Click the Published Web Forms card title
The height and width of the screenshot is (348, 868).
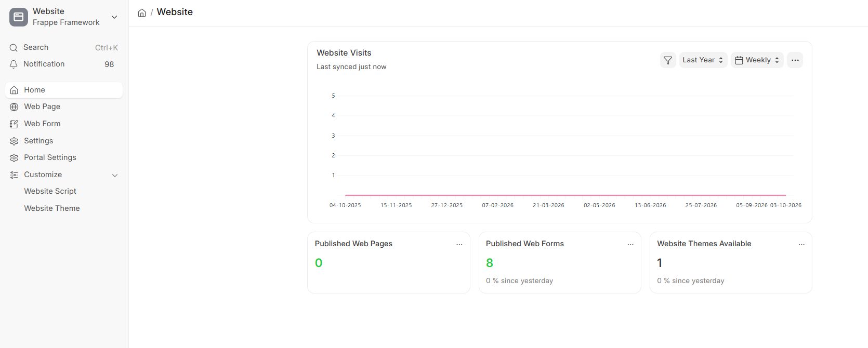point(525,244)
